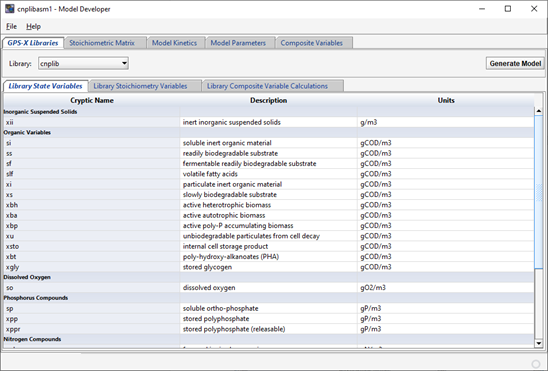Click the Units column header
Image resolution: width=548 pixels, height=371 pixels.
(446, 100)
